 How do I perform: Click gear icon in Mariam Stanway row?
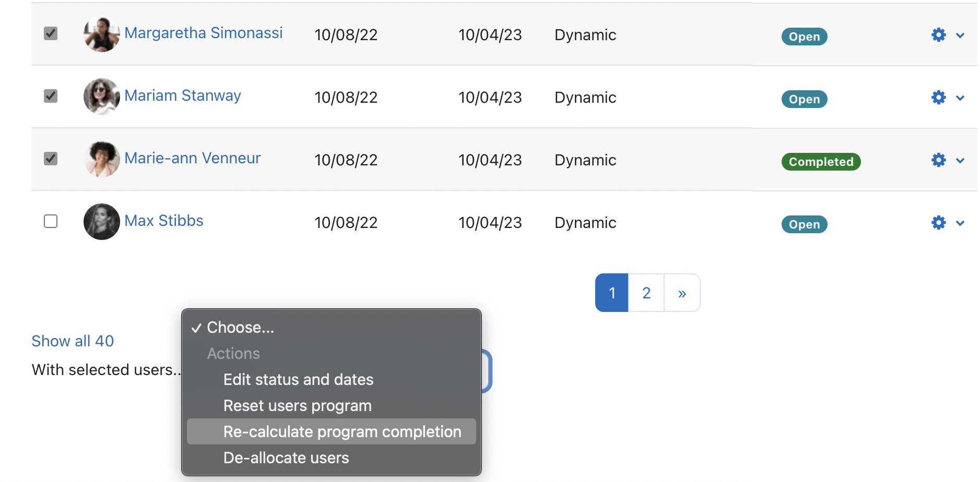point(938,98)
